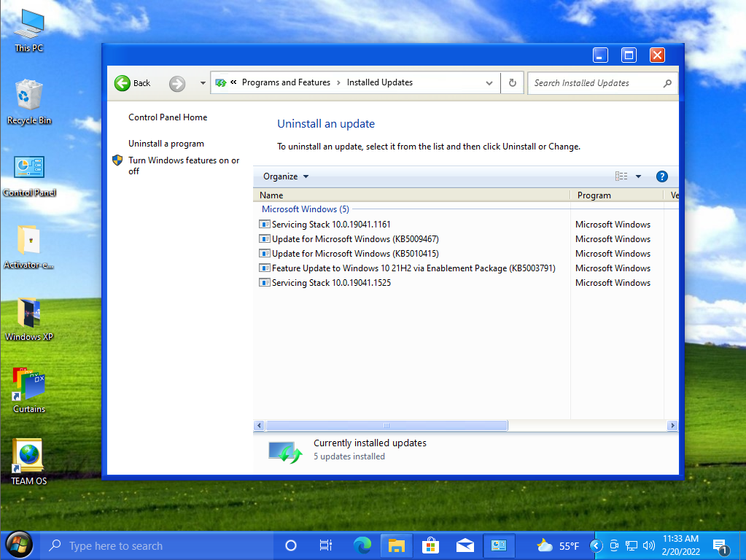Click the Currently installed updates icon

coord(285,451)
